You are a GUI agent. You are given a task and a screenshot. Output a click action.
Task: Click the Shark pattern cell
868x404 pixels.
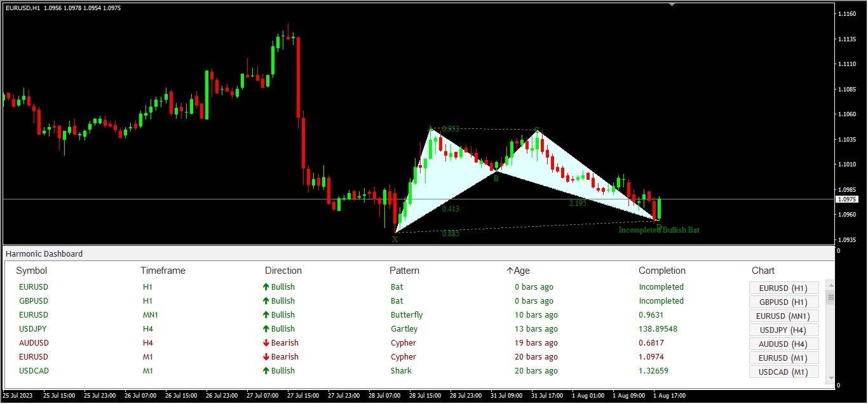pyautogui.click(x=401, y=371)
